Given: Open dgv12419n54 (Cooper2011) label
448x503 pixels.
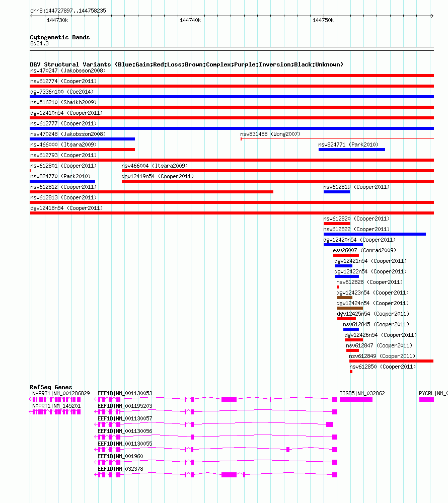Looking at the screenshot, I should 158,176.
